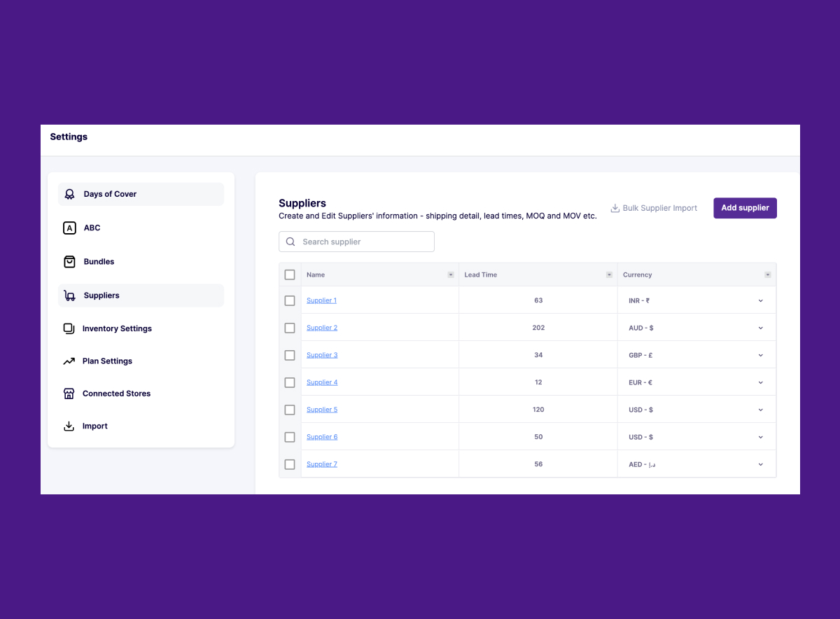840x619 pixels.
Task: Click lead time value 34
Action: pyautogui.click(x=538, y=355)
